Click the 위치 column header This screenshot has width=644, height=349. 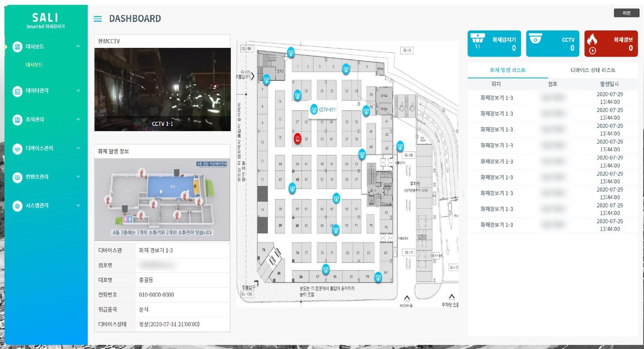[x=496, y=84]
